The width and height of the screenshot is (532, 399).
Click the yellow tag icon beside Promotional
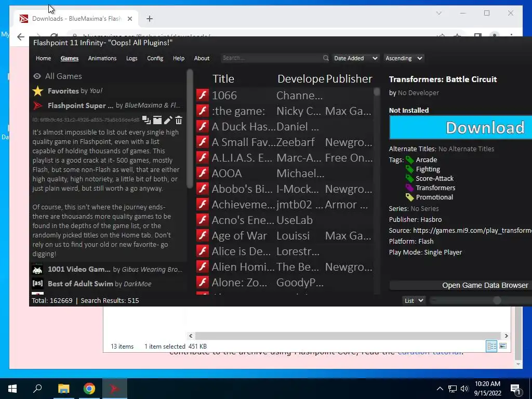click(409, 197)
